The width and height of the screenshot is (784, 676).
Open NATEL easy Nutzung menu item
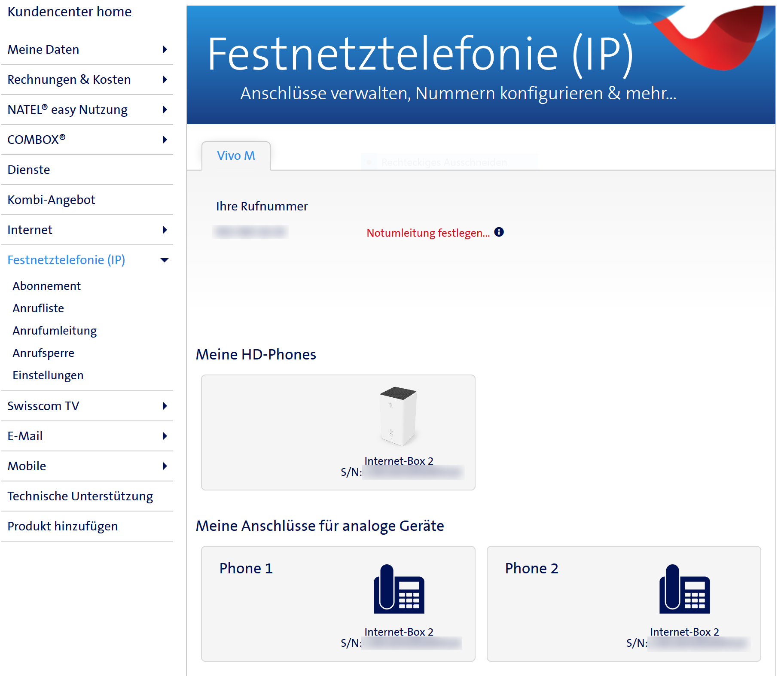click(67, 110)
